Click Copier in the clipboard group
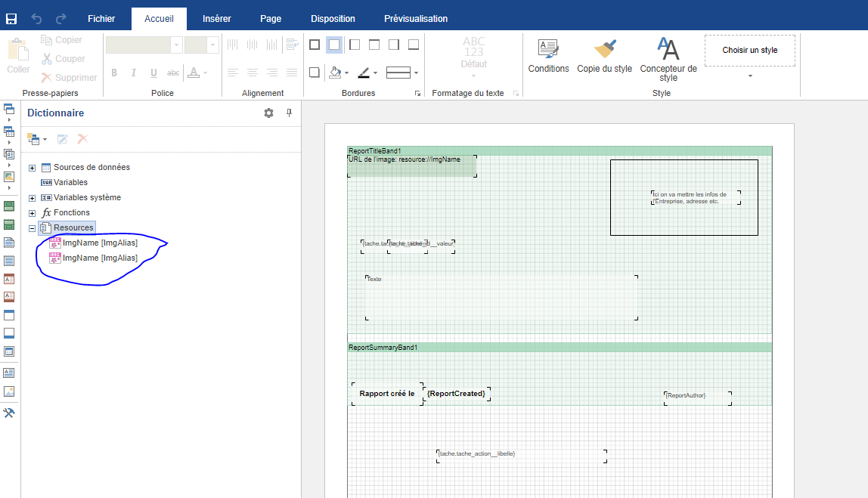 [61, 40]
